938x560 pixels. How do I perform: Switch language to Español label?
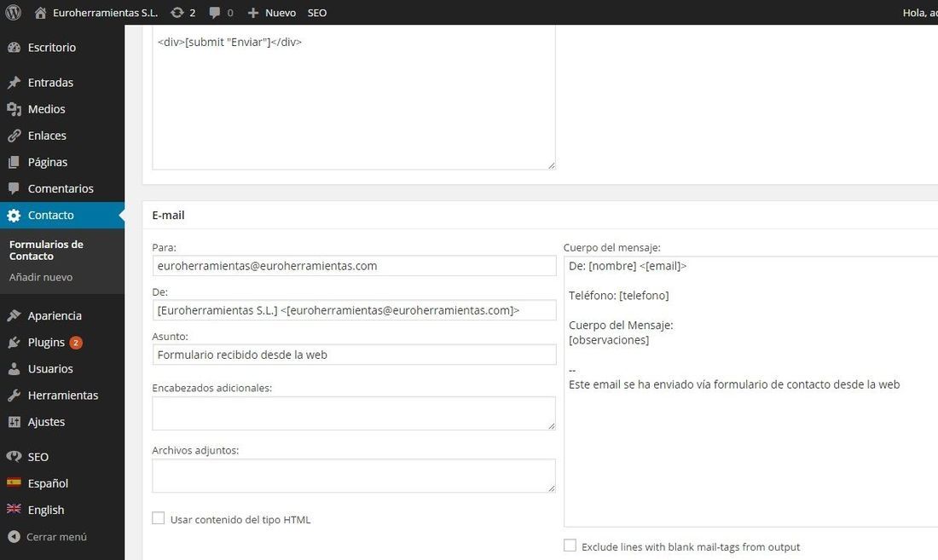click(x=48, y=483)
